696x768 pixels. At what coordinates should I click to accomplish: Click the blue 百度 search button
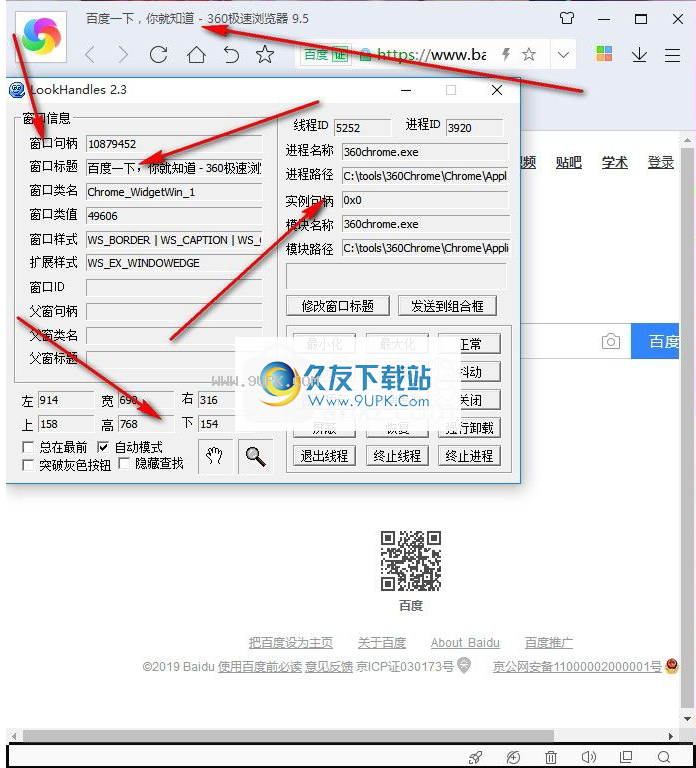click(655, 341)
